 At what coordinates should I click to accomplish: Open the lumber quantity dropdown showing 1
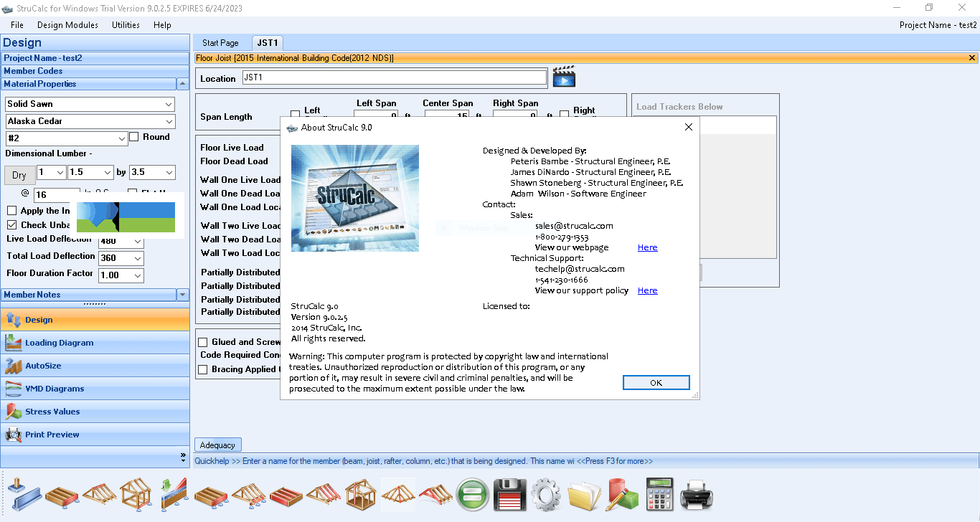[60, 172]
